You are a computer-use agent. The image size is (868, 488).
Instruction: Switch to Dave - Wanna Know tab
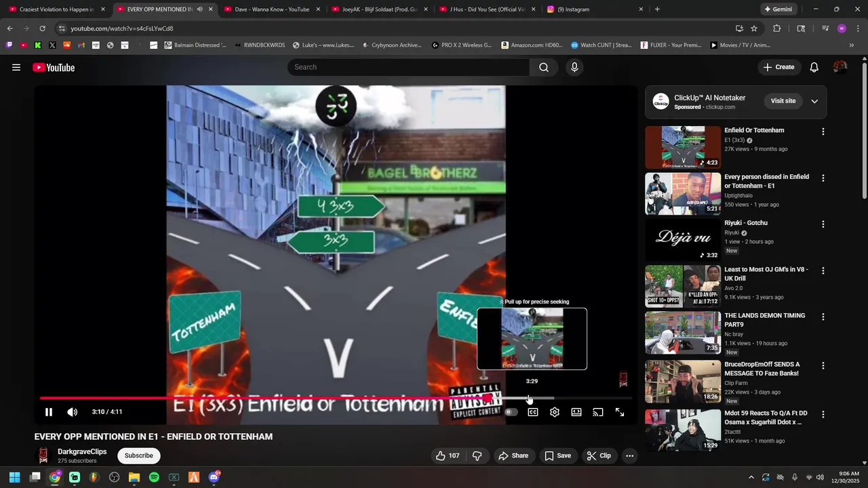pyautogui.click(x=271, y=9)
